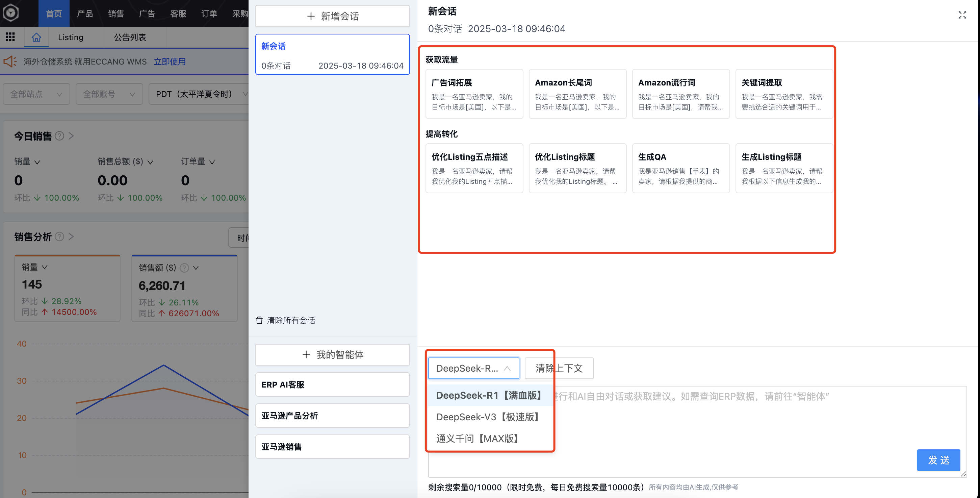The image size is (980, 498).
Task: Open the 全部账号 dropdown
Action: pyautogui.click(x=109, y=94)
